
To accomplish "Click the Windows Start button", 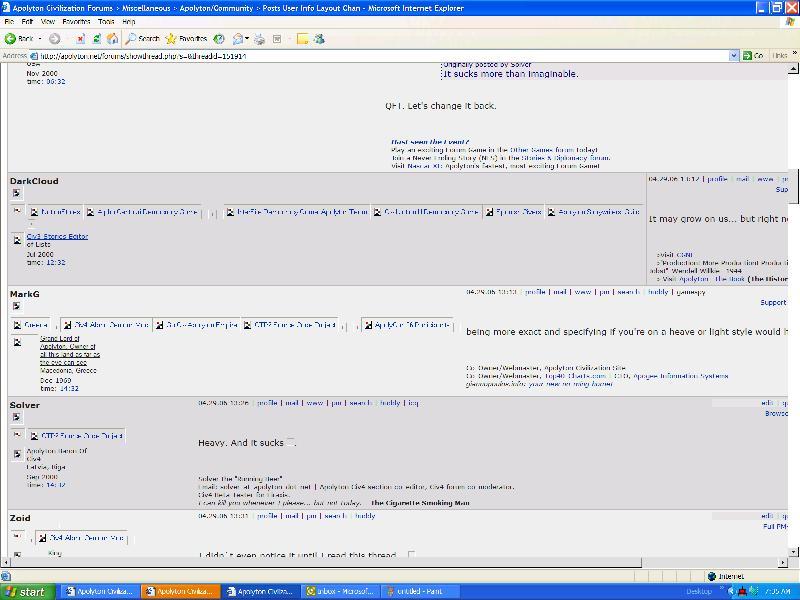I will [x=26, y=591].
